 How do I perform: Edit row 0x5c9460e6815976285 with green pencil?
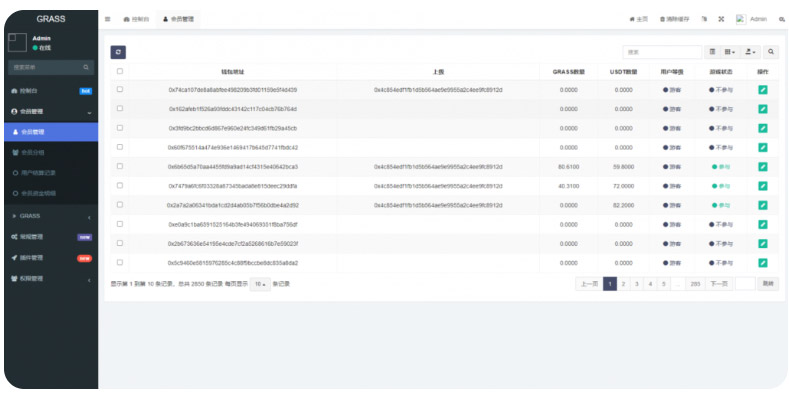[x=763, y=263]
